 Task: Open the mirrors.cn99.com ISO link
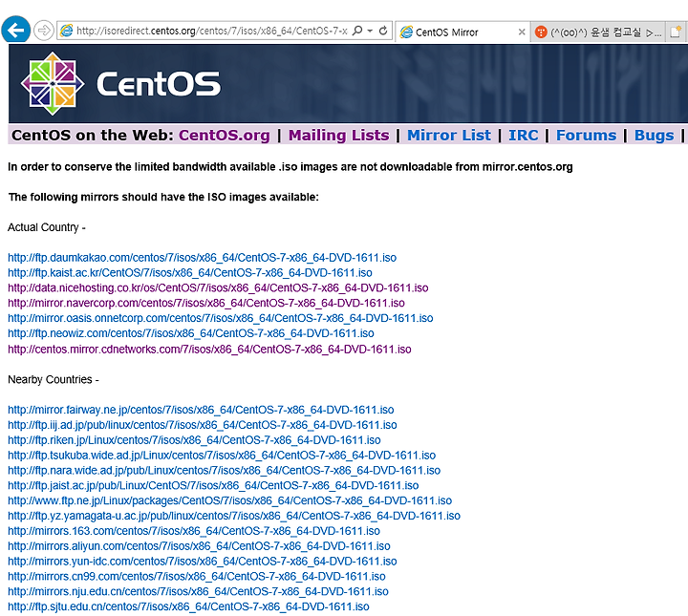coord(197,576)
